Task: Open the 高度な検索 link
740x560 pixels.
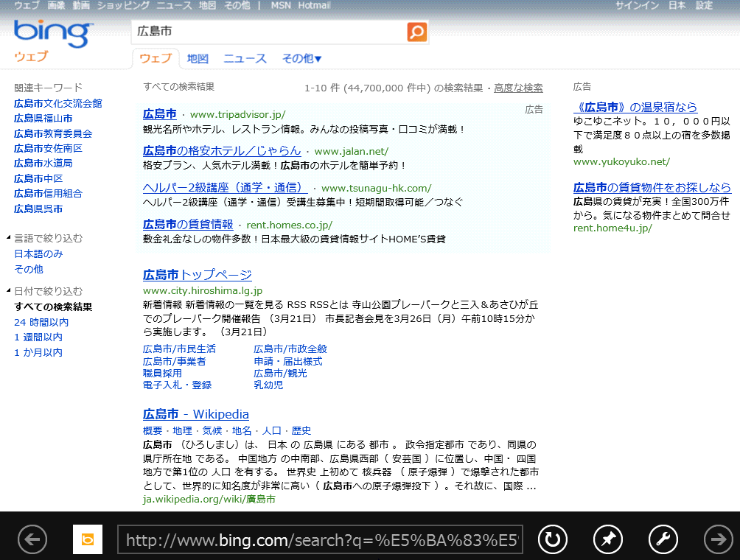Action: (518, 88)
